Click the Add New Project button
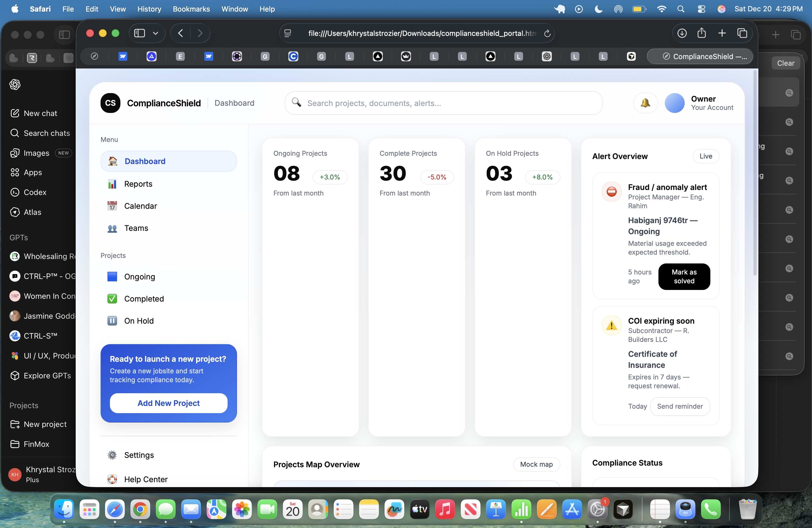Image resolution: width=812 pixels, height=528 pixels. (x=168, y=403)
